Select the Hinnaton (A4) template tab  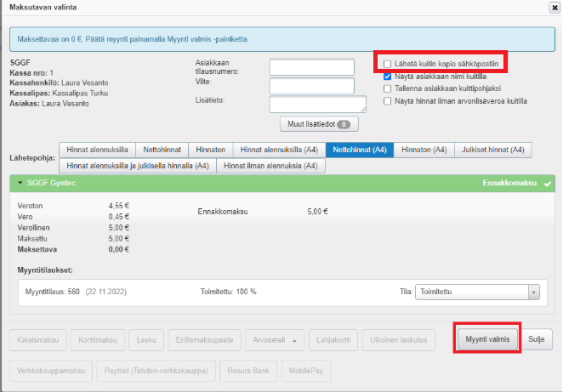point(424,150)
